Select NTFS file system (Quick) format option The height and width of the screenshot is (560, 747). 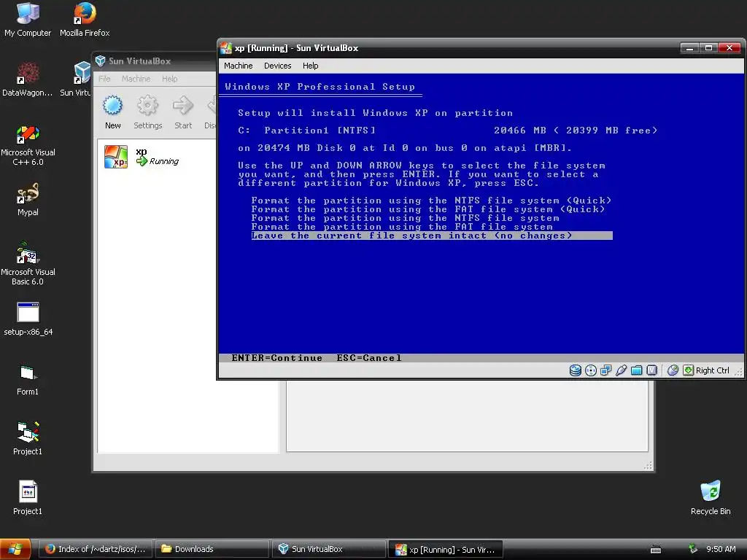pyautogui.click(x=431, y=201)
